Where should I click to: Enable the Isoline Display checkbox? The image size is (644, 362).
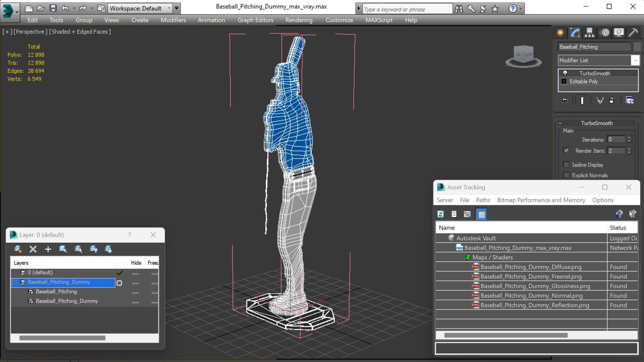566,165
